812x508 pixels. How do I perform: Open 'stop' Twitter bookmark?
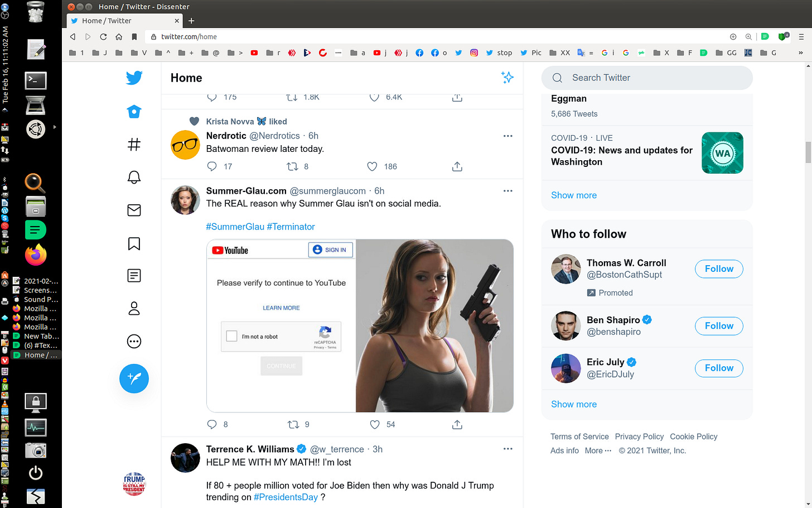click(499, 53)
